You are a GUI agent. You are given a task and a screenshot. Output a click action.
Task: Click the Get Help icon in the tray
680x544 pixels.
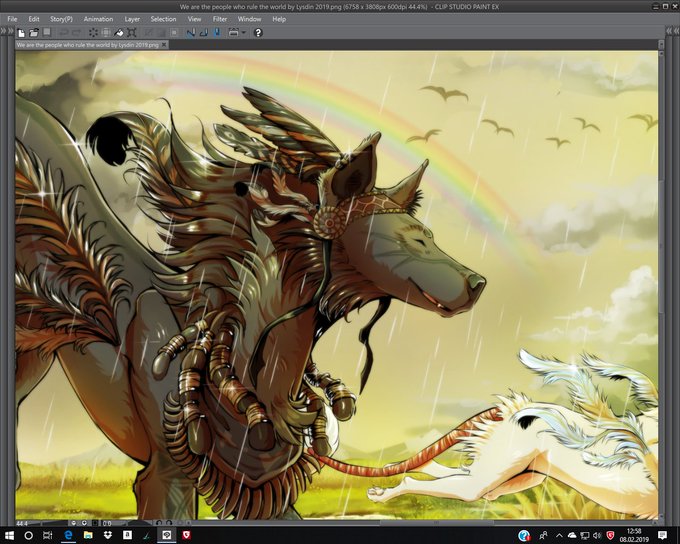pos(524,536)
